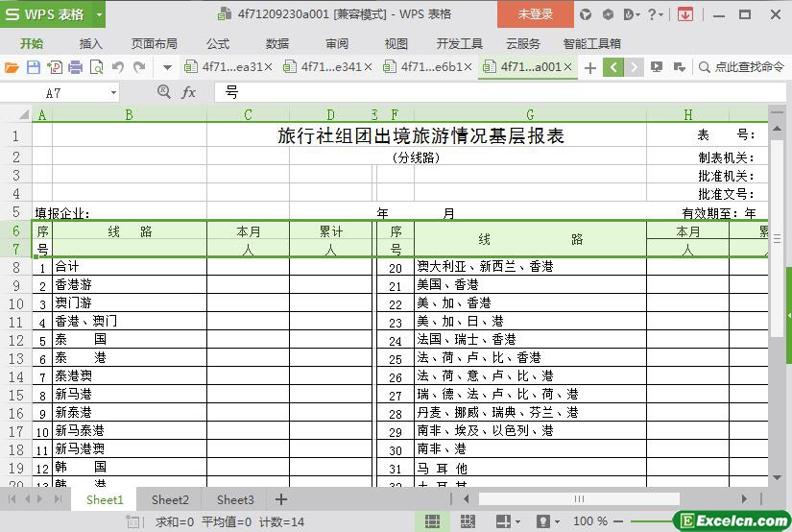Switch to document tab 4f71...e6b1
The height and width of the screenshot is (532, 792).
pos(422,66)
